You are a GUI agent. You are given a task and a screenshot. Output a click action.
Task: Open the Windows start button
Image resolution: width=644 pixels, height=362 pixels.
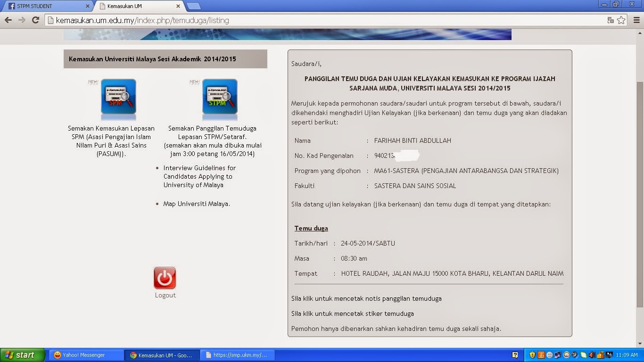coord(23,355)
